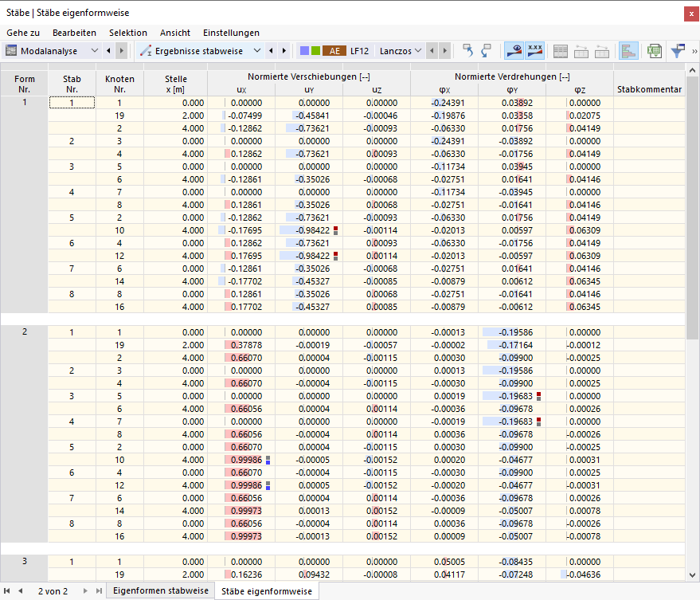The width and height of the screenshot is (700, 600).
Task: Select Form Nr. 2 row header
Action: tap(25, 331)
